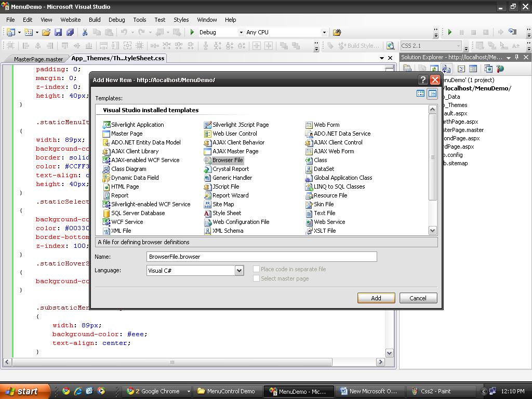The width and height of the screenshot is (532, 399).
Task: Click the template list scroll down arrow
Action: (x=432, y=231)
